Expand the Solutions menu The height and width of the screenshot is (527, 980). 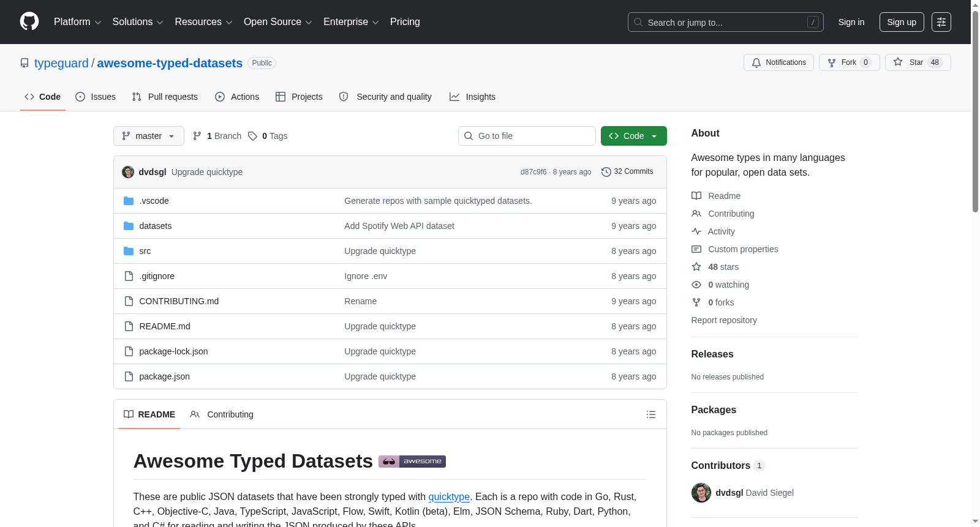138,22
